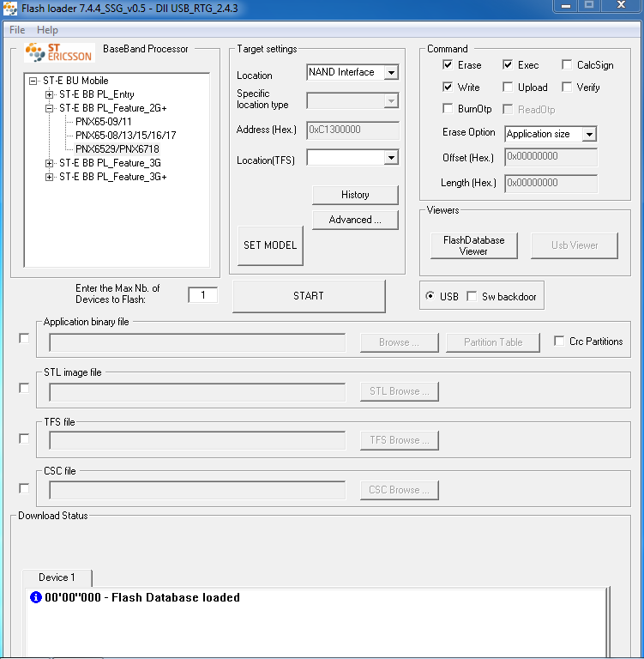The image size is (644, 659).
Task: Click the Address (Hex.) field
Action: click(353, 130)
